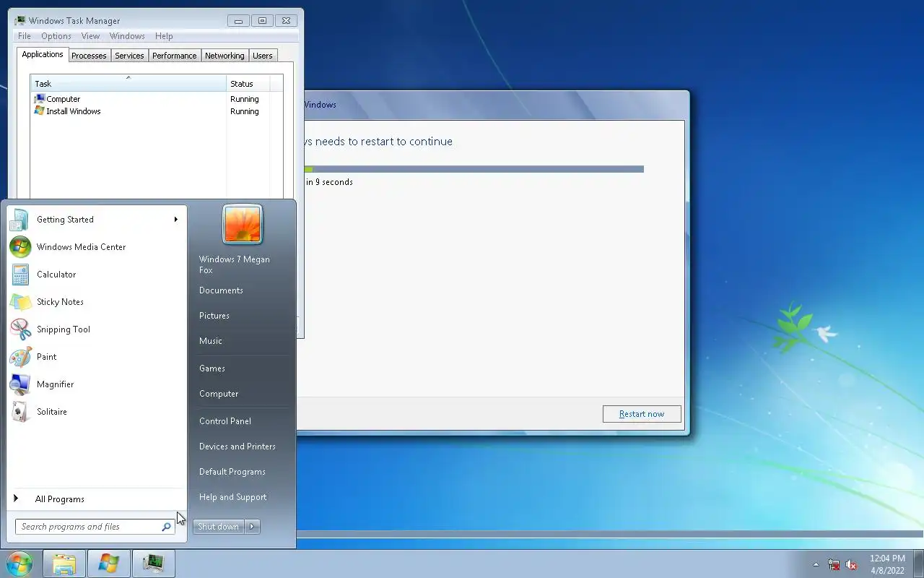Open Documents from Start menu
This screenshot has height=578, width=924.
(x=221, y=290)
